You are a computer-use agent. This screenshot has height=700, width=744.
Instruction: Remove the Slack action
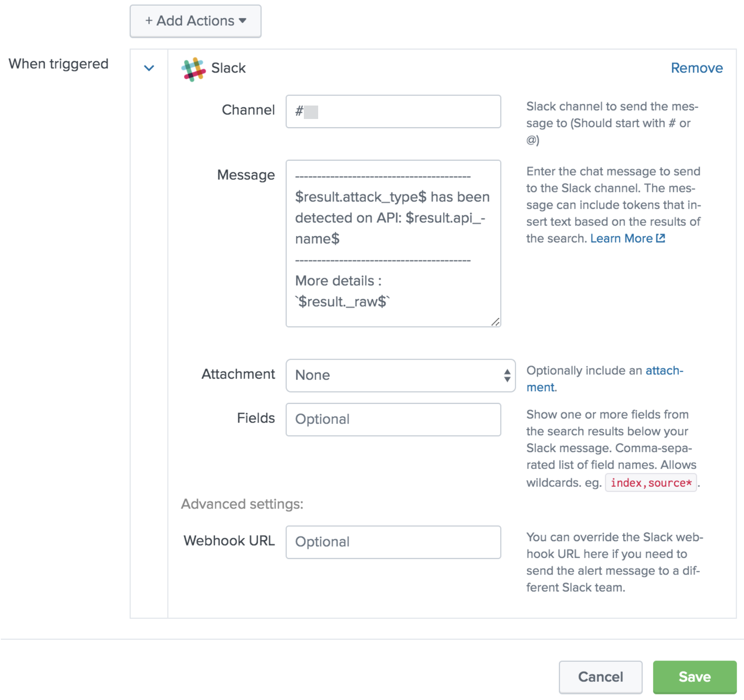pos(696,68)
